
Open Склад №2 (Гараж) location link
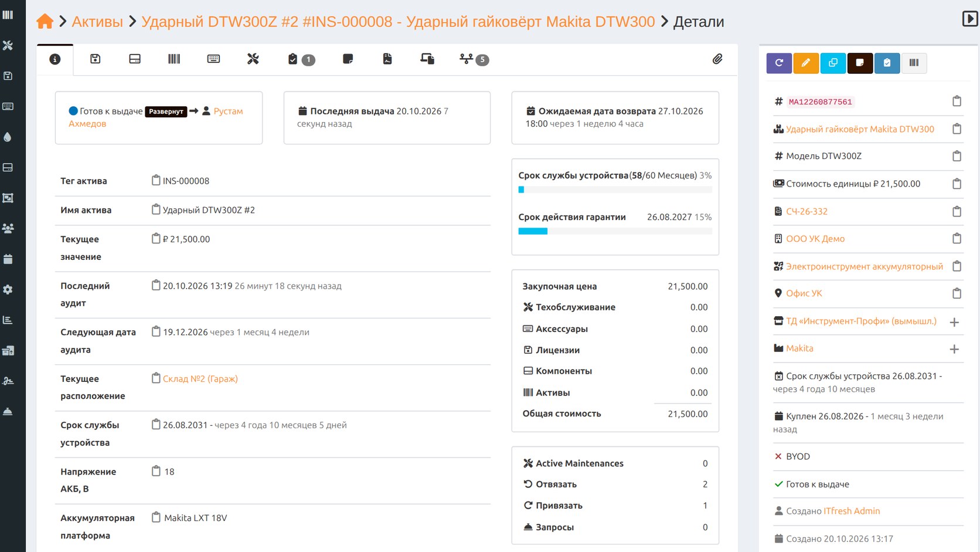pyautogui.click(x=200, y=379)
